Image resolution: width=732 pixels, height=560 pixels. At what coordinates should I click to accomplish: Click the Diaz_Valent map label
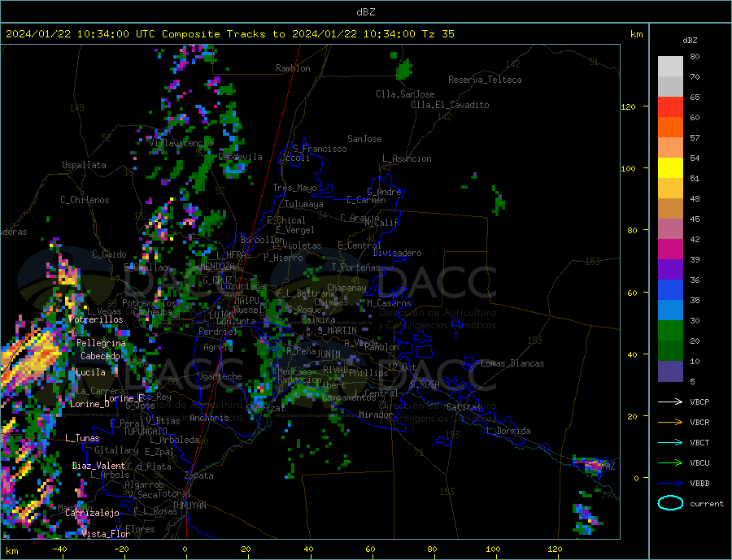click(98, 466)
